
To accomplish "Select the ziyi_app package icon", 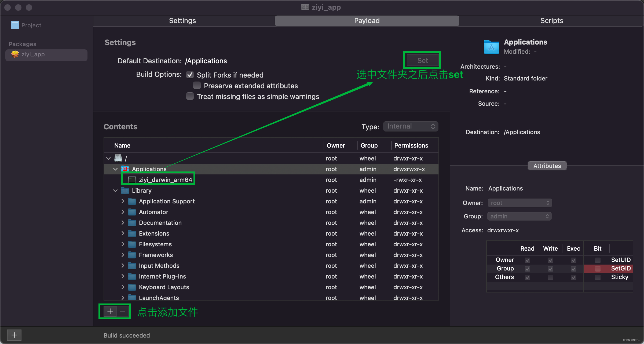I will (x=15, y=54).
